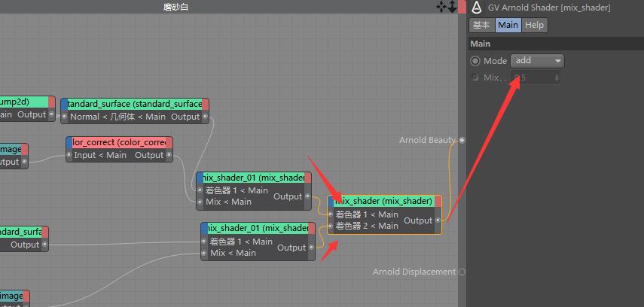This screenshot has width=644, height=307.
Task: Click Output port of upper mix_shader_01
Action: 307,196
